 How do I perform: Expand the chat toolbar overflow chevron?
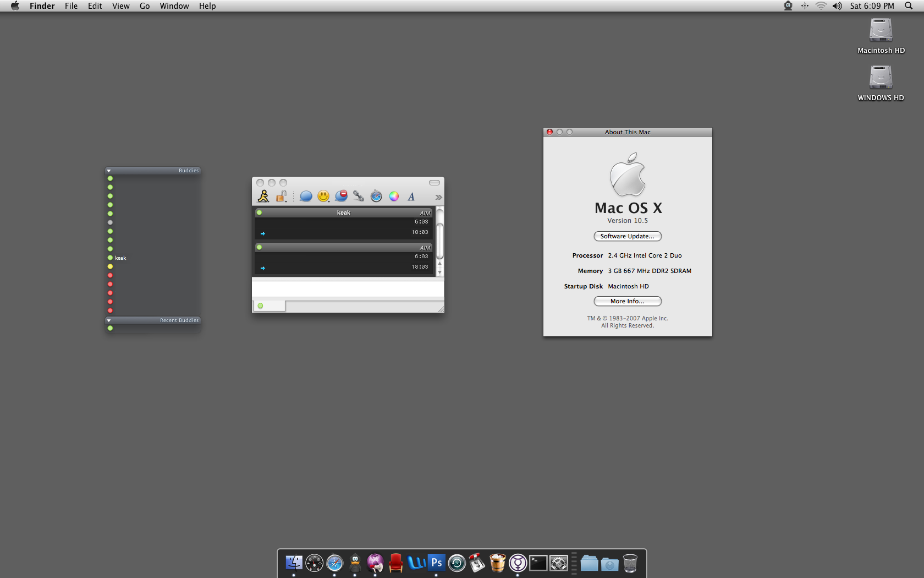[438, 197]
